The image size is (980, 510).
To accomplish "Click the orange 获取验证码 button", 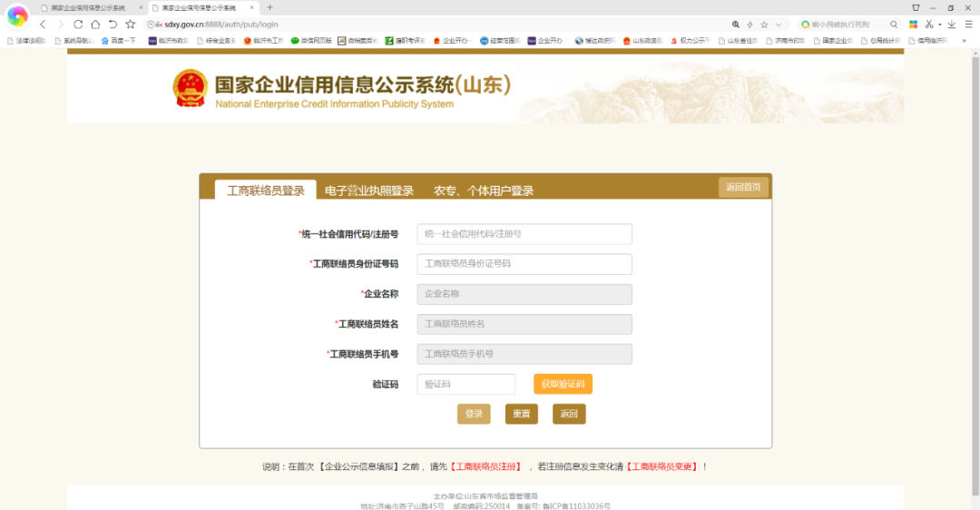I will coord(563,384).
